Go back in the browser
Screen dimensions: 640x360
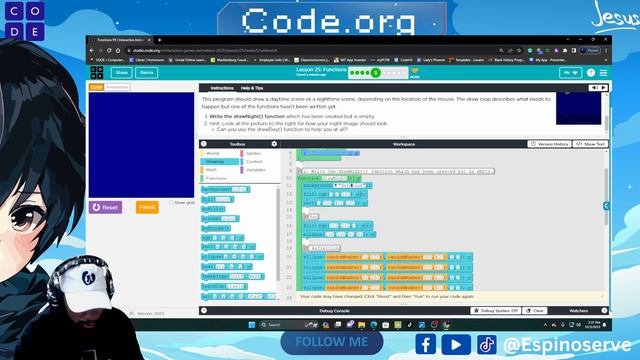(92, 50)
